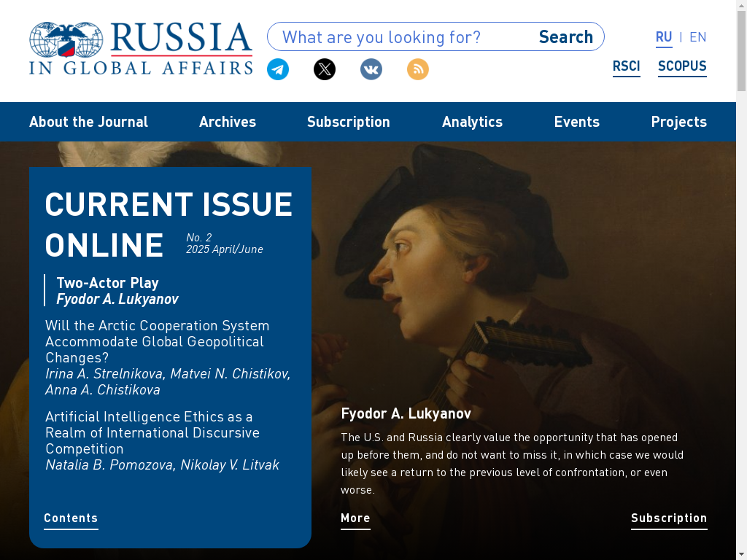
Task: Click the Search button
Action: (x=566, y=36)
